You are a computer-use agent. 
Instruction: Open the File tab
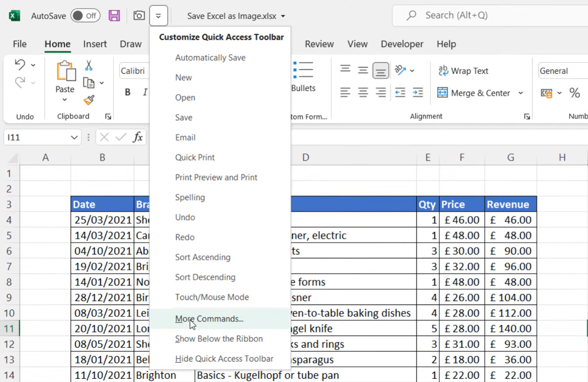point(20,44)
